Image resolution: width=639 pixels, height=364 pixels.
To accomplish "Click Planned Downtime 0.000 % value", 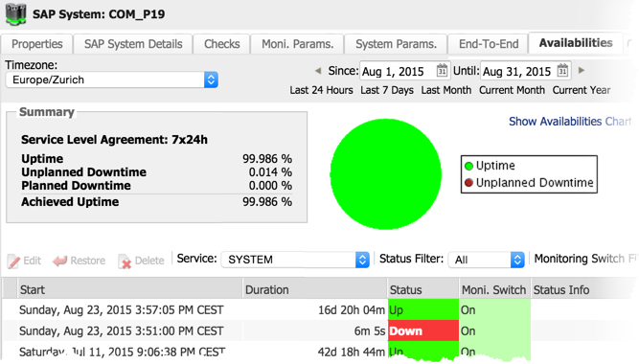I will pyautogui.click(x=270, y=186).
